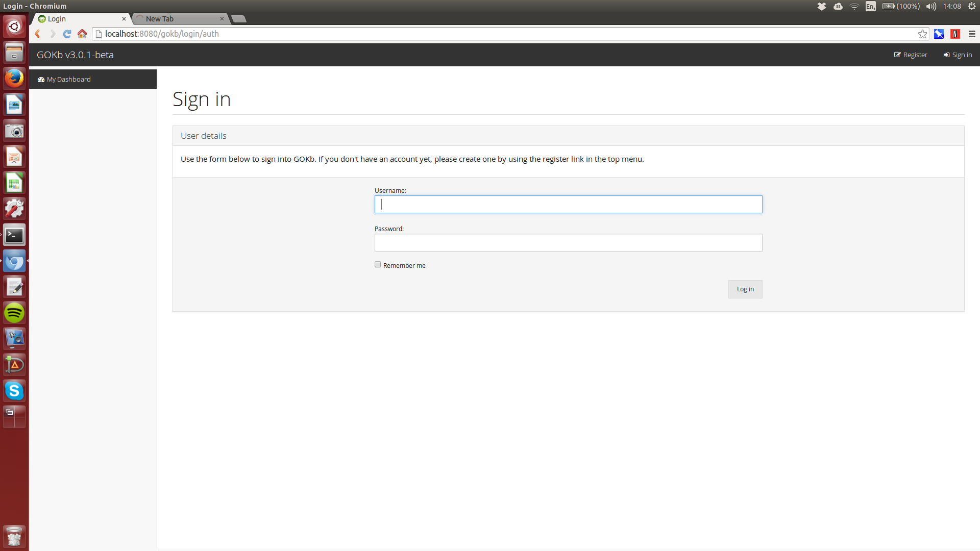Open My Dashboard in sidebar
Image resolution: width=980 pixels, height=551 pixels.
coord(68,79)
